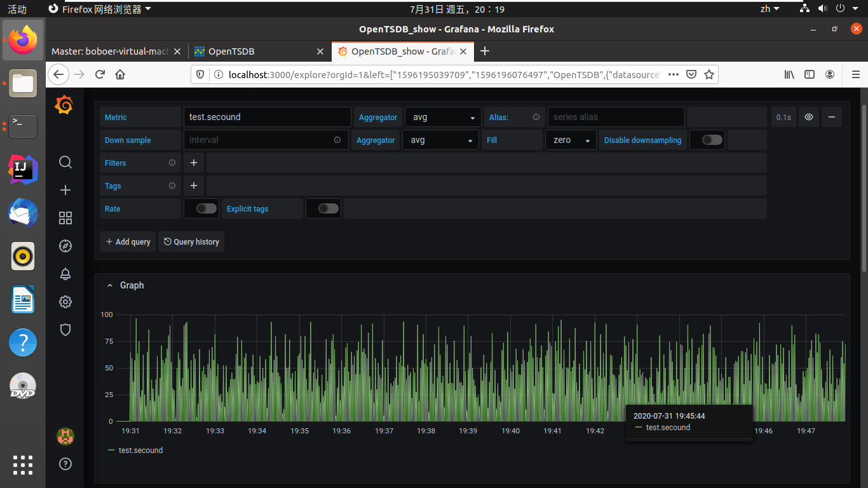
Task: Open user avatar profile in sidebar
Action: [x=65, y=436]
